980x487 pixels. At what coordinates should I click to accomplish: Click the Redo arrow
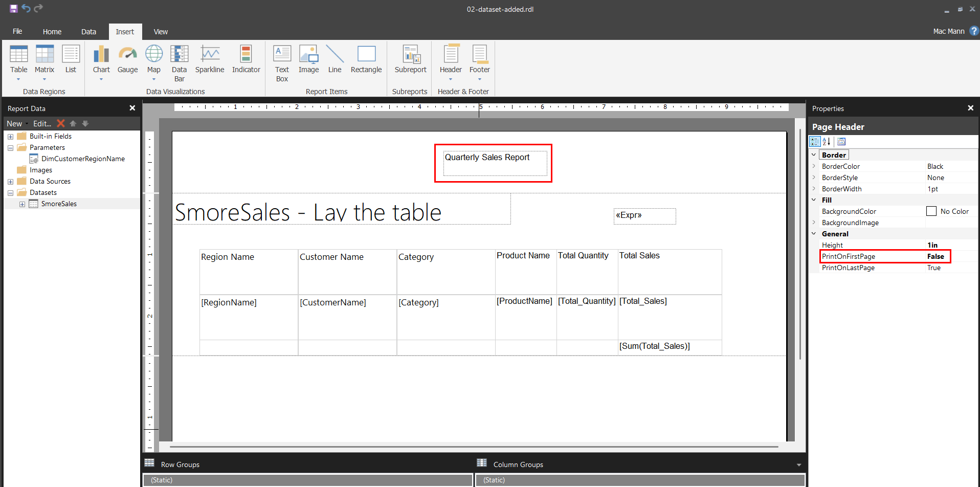(38, 8)
